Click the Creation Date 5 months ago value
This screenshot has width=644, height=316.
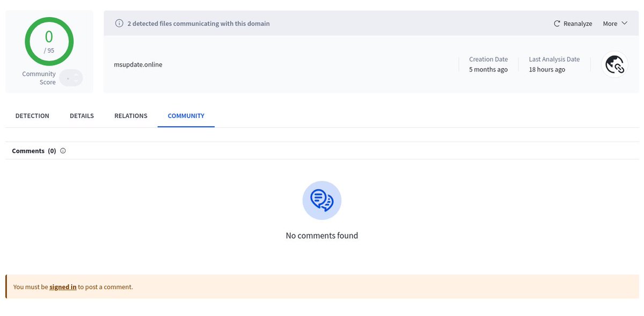click(x=488, y=70)
